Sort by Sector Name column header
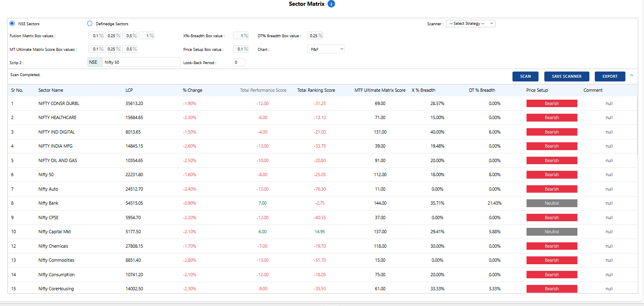Viewport: 644px width, 306px height. [51, 90]
